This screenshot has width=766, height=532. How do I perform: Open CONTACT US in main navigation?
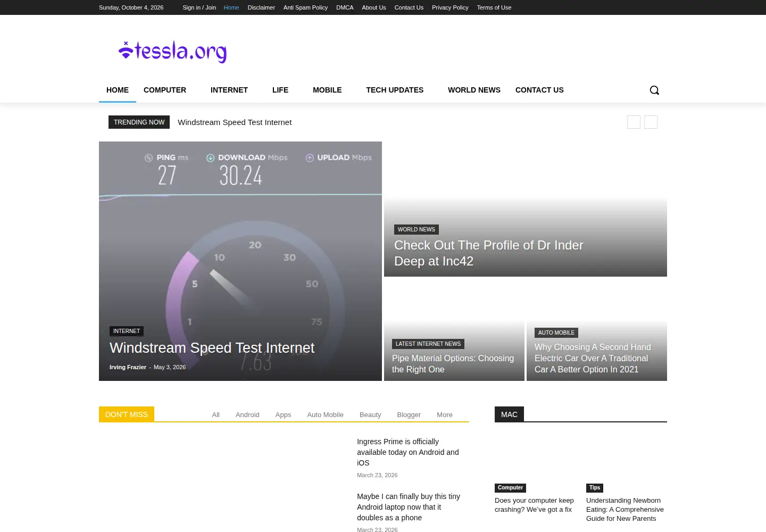pos(539,90)
